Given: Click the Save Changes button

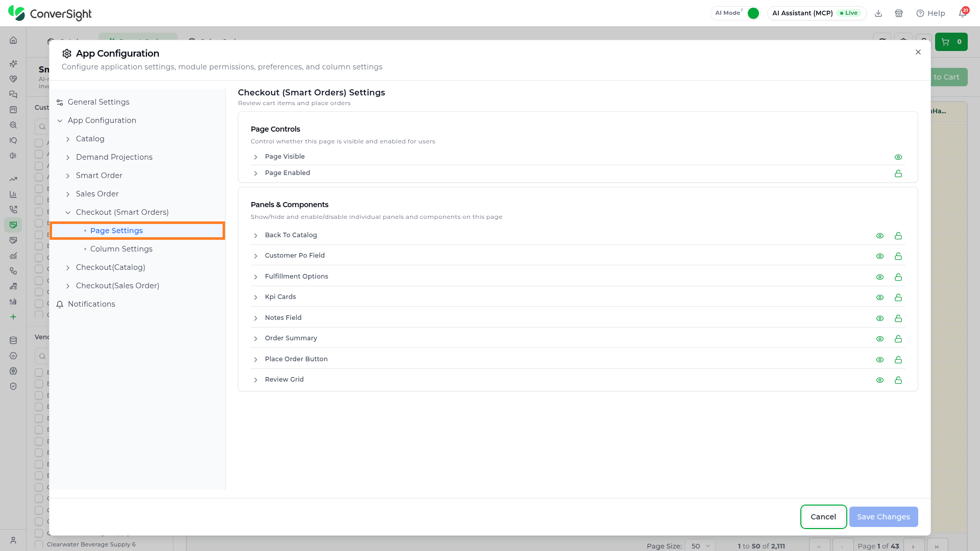Looking at the screenshot, I should pos(884,517).
